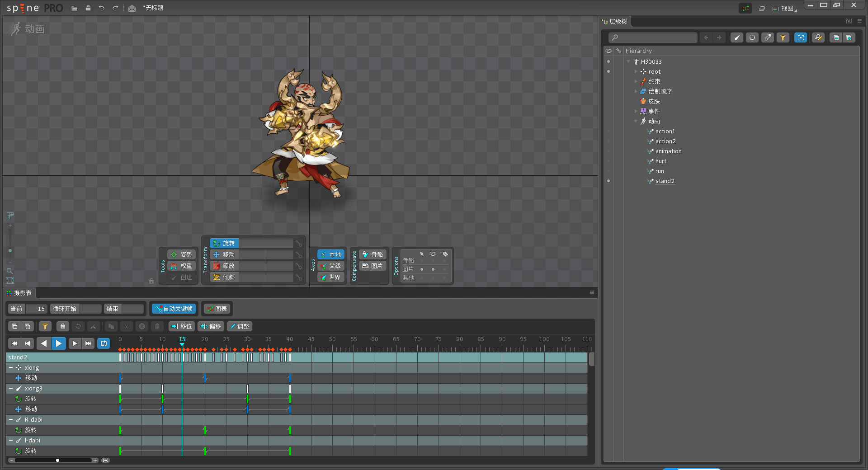
Task: Collapse all dopesheet rows icon
Action: (15, 326)
